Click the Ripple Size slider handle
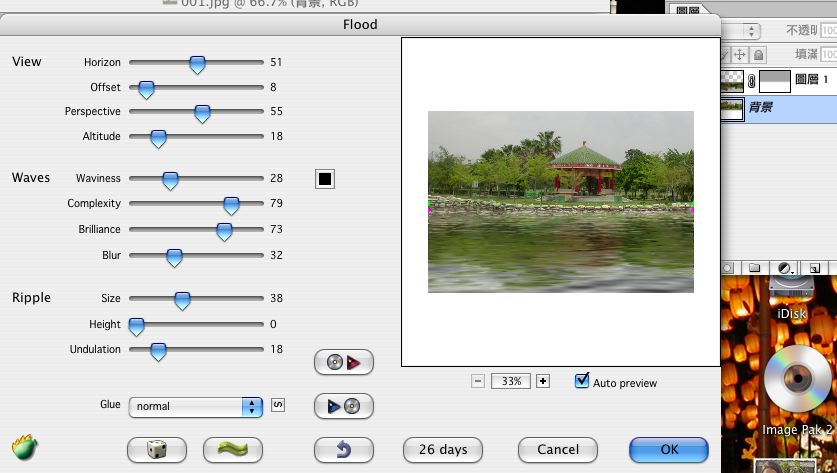 182,301
